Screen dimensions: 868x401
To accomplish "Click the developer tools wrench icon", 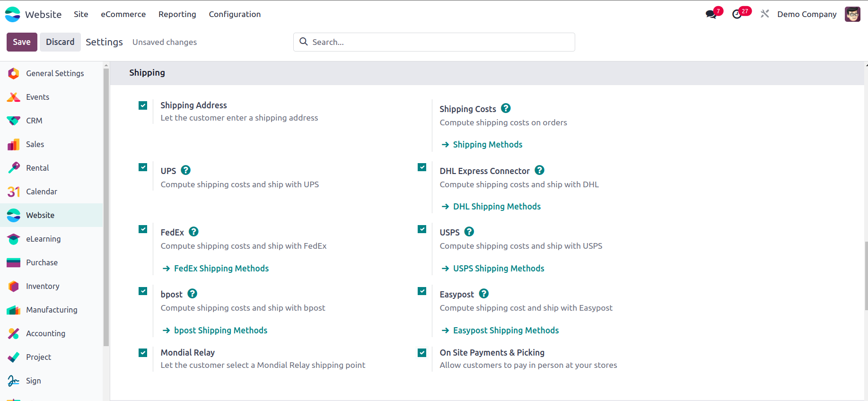I will (764, 14).
